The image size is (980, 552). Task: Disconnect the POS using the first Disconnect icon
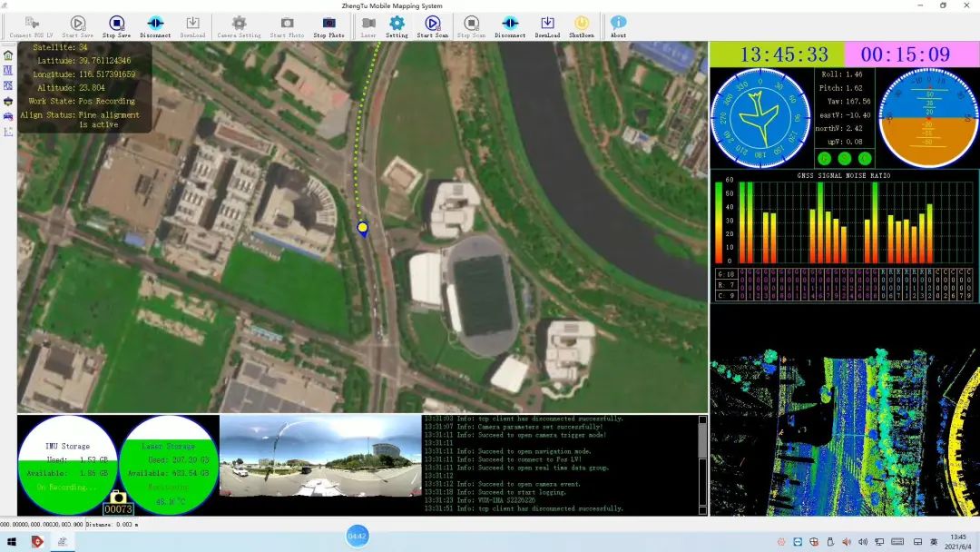[x=155, y=24]
